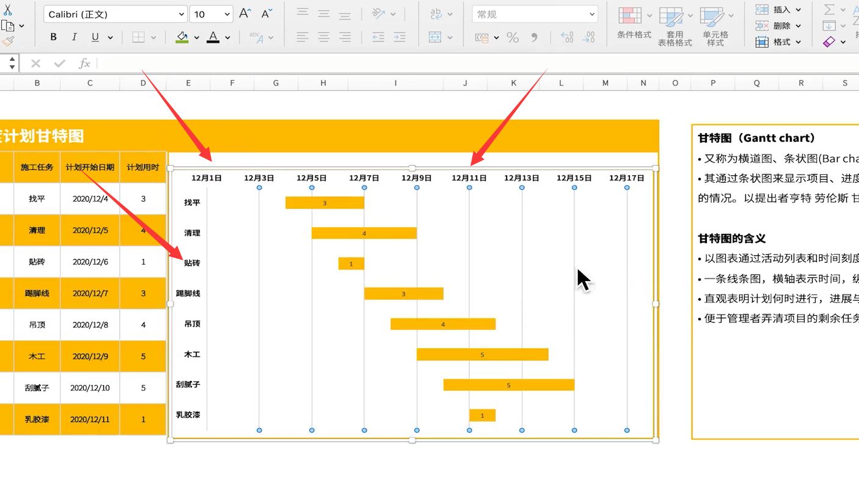Open the 常规 number format dropdown
This screenshot has width=859, height=504.
(x=591, y=14)
